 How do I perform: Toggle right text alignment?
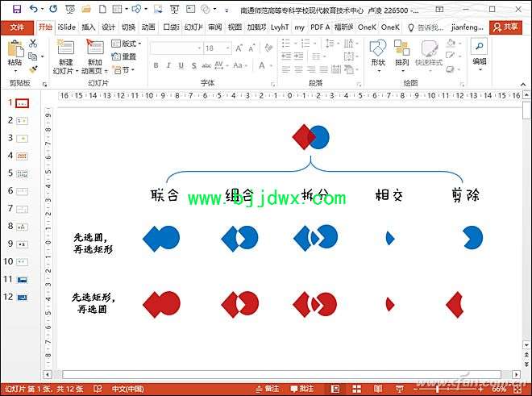(311, 69)
